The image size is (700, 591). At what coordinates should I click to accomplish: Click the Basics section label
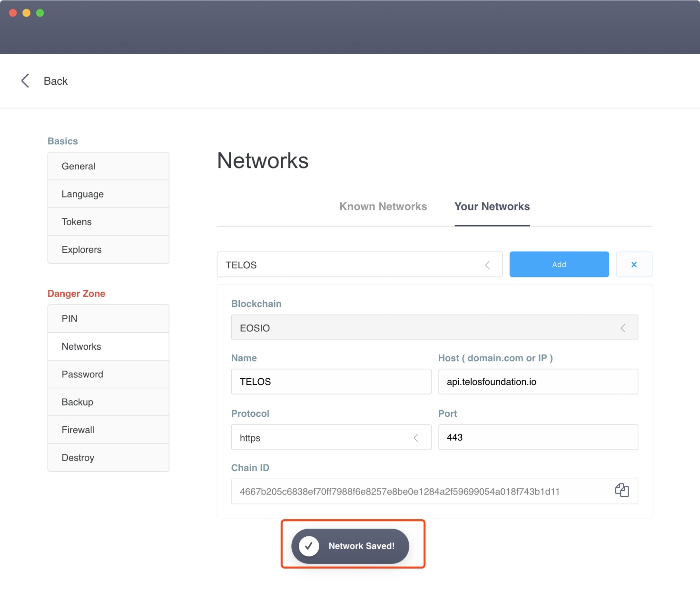pos(63,141)
